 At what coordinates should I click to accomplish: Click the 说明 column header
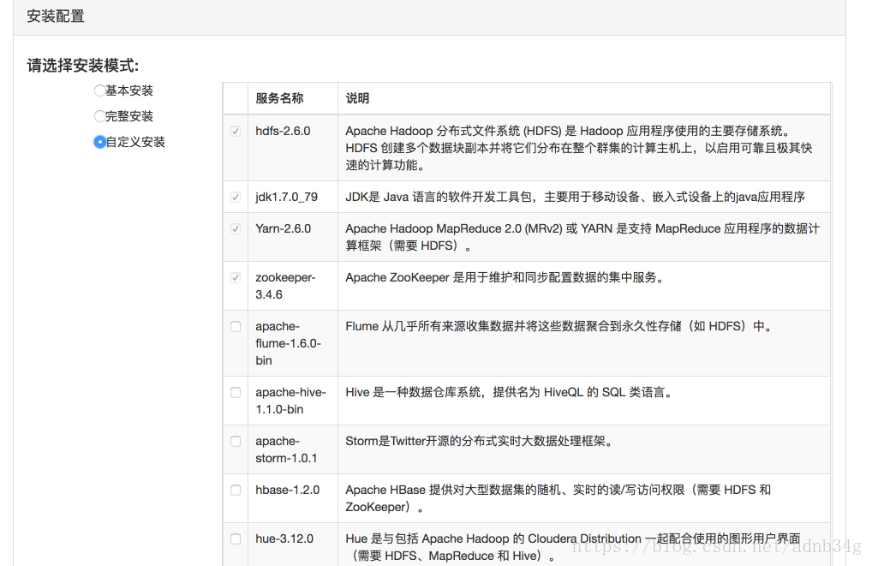pyautogui.click(x=357, y=99)
